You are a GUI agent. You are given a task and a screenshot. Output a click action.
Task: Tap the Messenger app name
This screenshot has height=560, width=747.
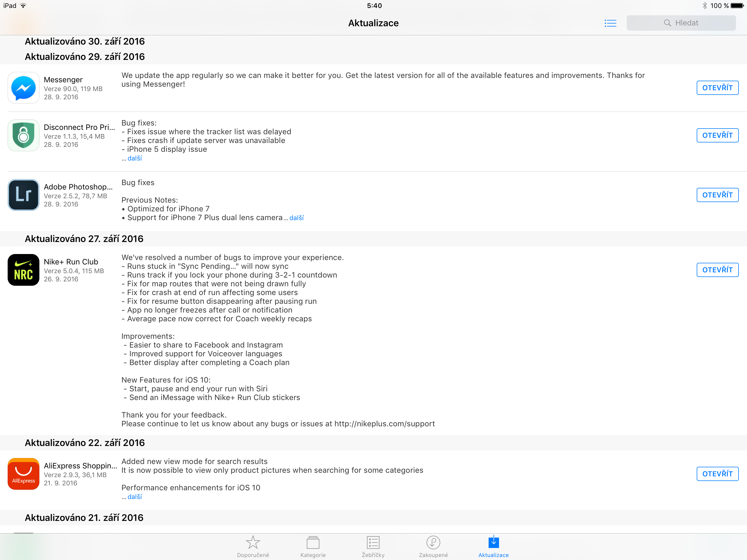[x=63, y=80]
